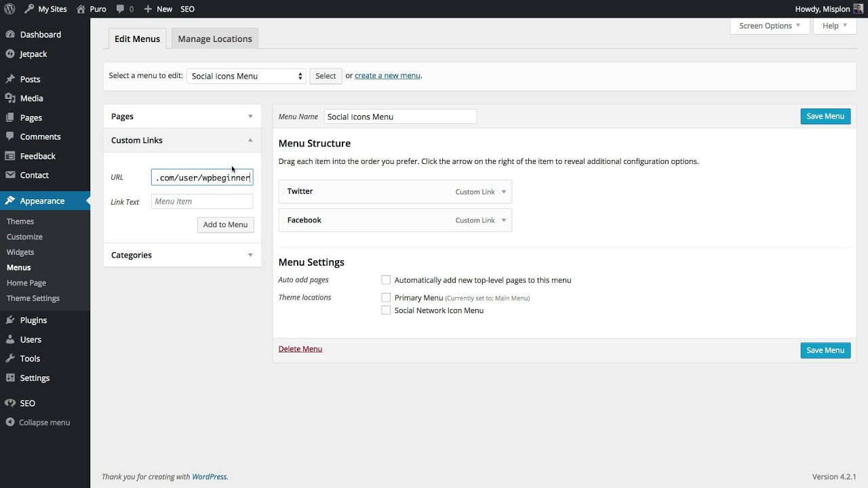Expand the Categories panel arrow
This screenshot has height=488, width=868.
[250, 255]
